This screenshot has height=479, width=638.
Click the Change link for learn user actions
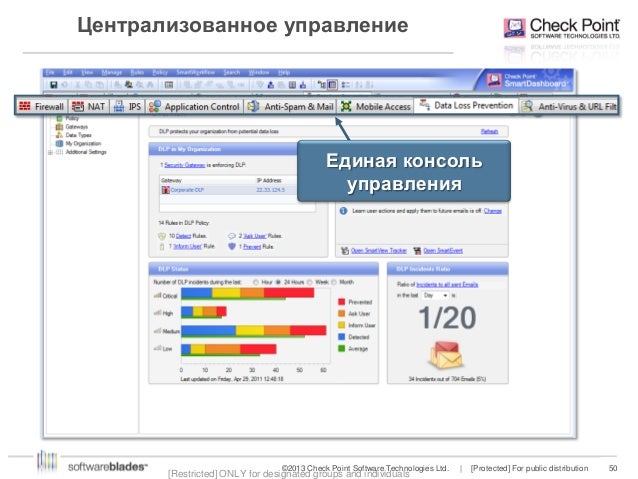point(493,211)
